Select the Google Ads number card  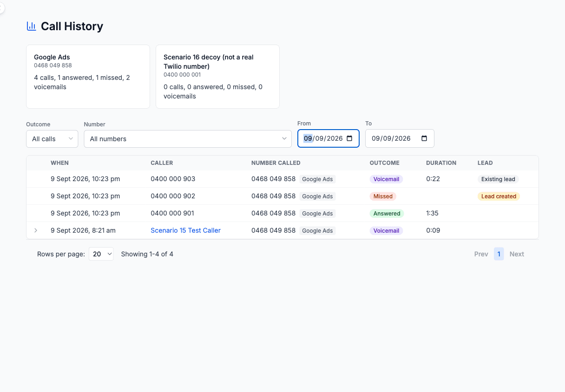point(88,77)
